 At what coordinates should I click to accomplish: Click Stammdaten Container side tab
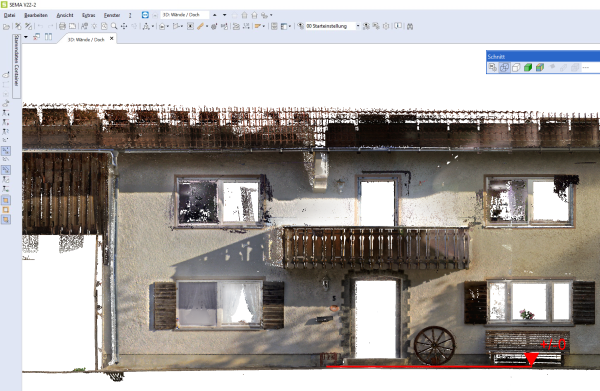[16, 60]
